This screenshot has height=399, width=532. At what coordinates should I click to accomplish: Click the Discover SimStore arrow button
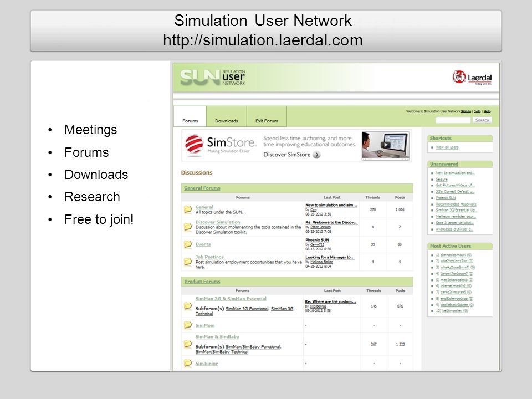coord(316,155)
